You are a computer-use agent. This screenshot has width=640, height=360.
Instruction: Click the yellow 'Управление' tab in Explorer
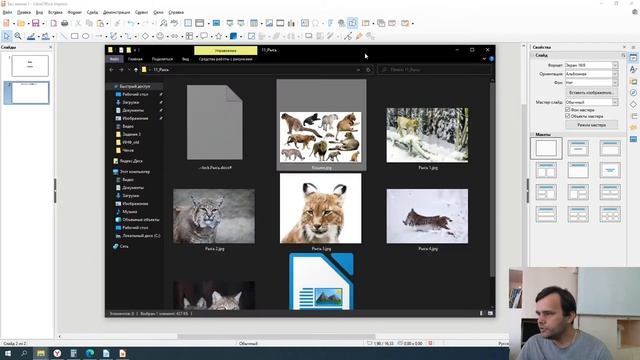pyautogui.click(x=226, y=51)
